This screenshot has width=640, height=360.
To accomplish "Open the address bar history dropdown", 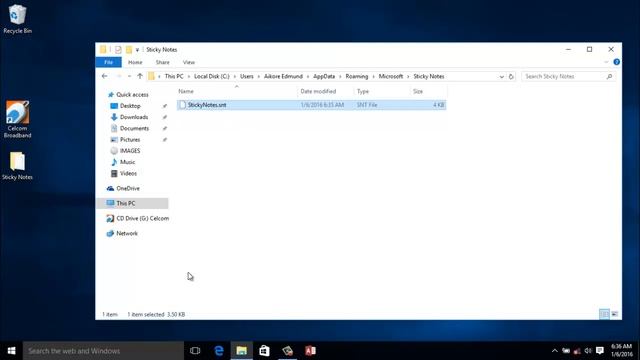I will (501, 77).
